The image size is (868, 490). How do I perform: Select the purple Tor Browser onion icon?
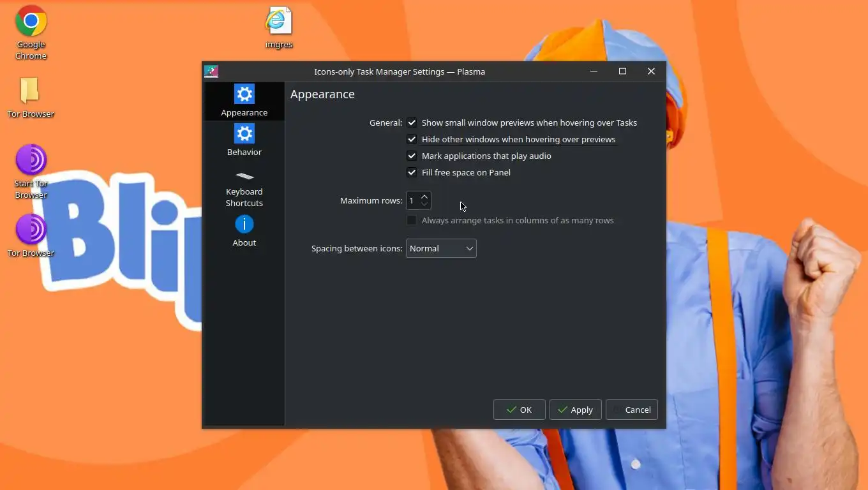click(31, 235)
